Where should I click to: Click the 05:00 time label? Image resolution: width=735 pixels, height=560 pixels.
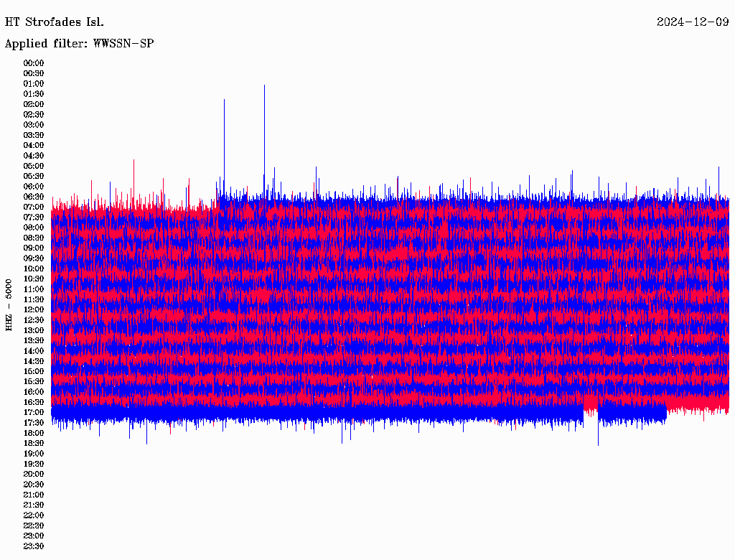click(x=34, y=166)
